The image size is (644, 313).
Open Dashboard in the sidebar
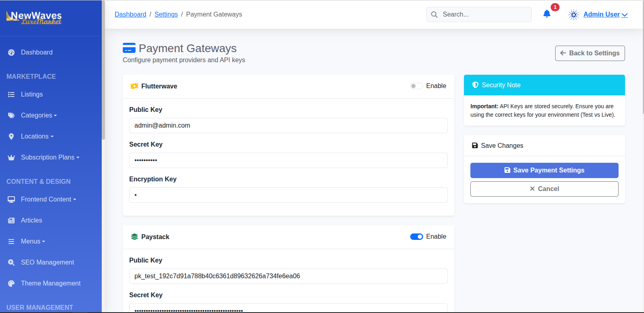point(37,53)
